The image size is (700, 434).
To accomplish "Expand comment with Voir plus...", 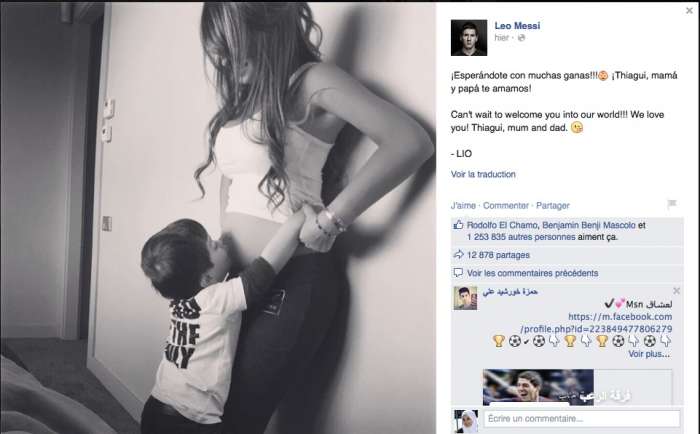I will coord(649,354).
